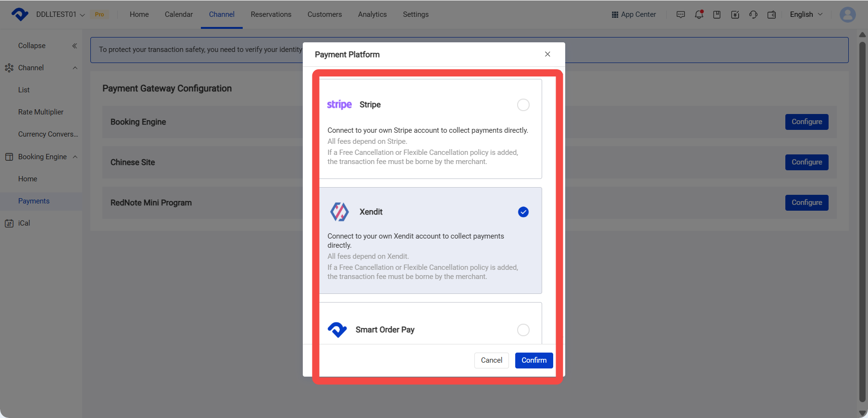
Task: Open the Analytics top menu
Action: coord(372,14)
